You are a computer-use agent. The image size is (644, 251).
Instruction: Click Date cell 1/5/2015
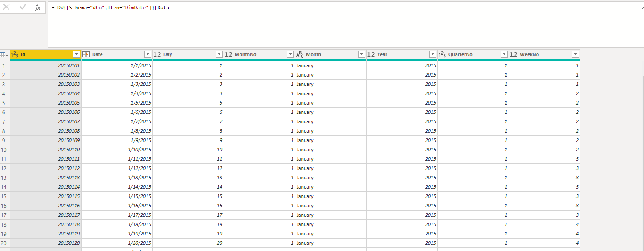117,103
